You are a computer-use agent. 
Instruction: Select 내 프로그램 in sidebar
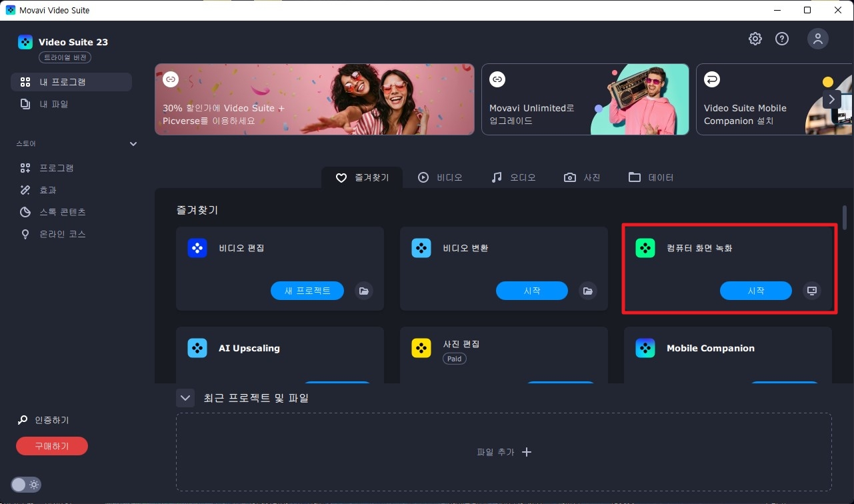pos(71,82)
